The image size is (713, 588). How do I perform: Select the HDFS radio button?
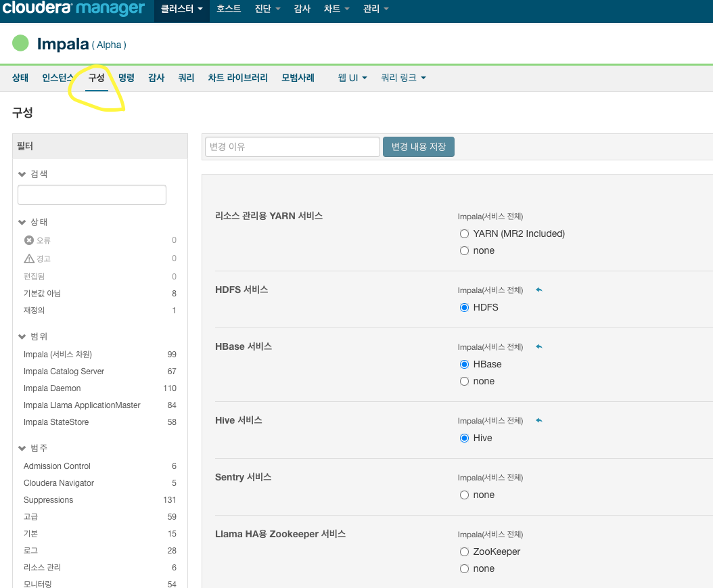[464, 307]
